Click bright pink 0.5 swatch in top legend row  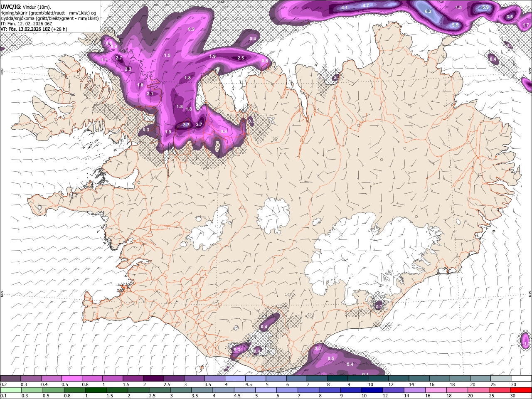pyautogui.click(x=71, y=379)
